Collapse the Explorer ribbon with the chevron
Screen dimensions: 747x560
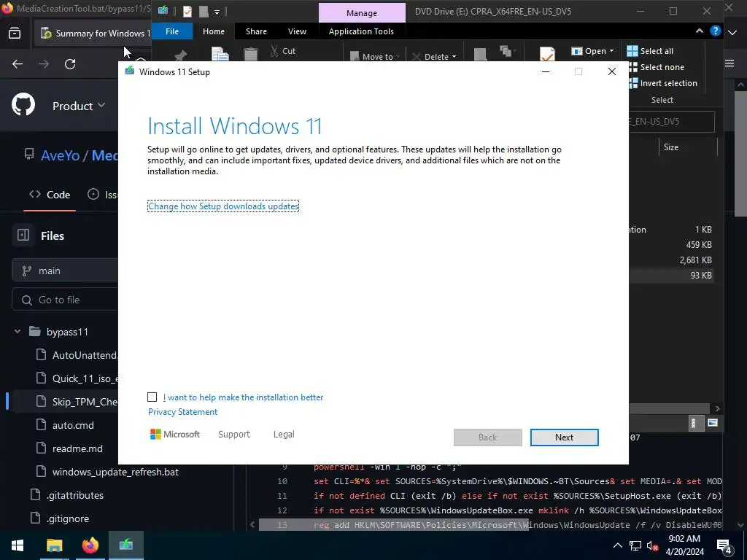point(700,31)
